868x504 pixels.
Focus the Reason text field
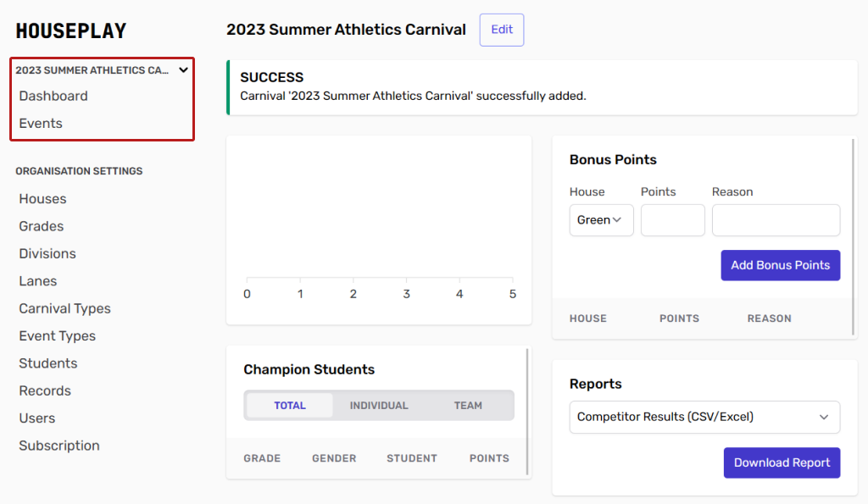point(776,220)
